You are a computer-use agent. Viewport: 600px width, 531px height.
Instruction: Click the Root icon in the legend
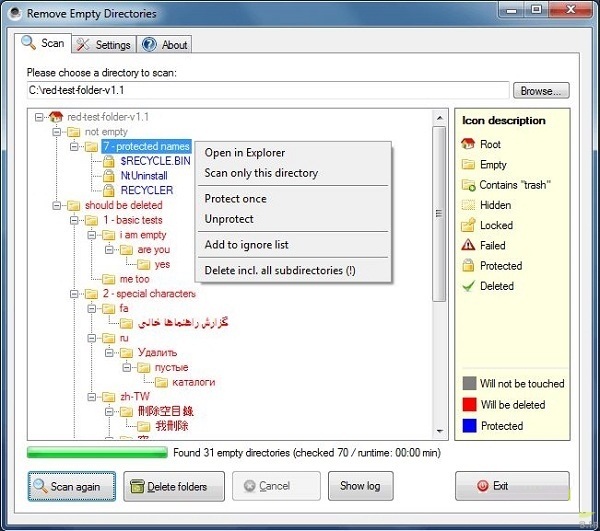click(x=467, y=145)
